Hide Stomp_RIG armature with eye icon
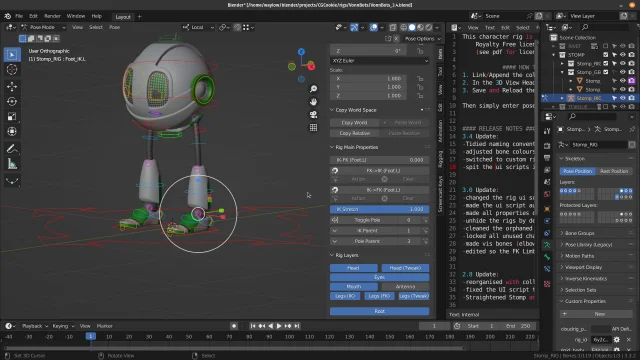The width and height of the screenshot is (640, 360). [622, 98]
